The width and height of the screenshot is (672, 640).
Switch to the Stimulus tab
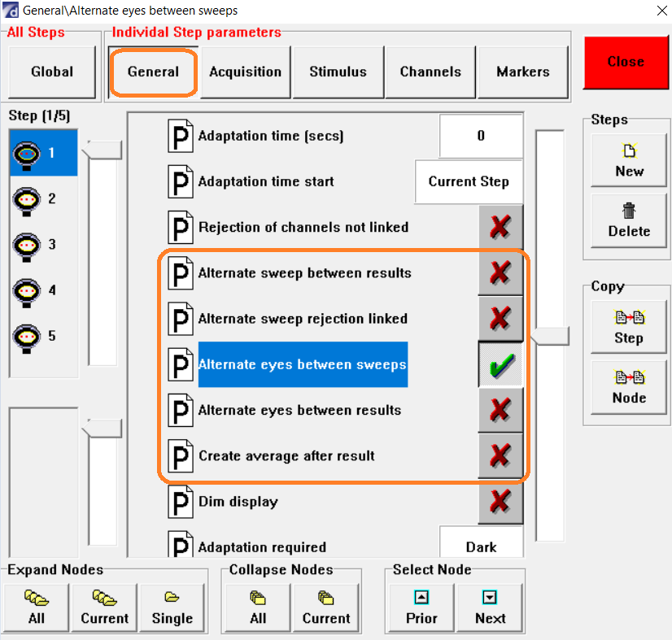coord(338,72)
